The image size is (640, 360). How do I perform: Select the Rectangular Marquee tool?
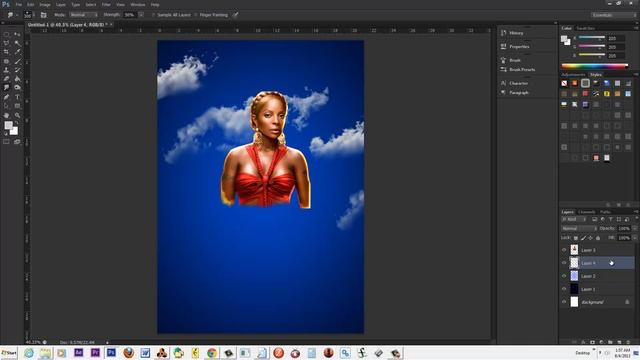click(x=6, y=34)
